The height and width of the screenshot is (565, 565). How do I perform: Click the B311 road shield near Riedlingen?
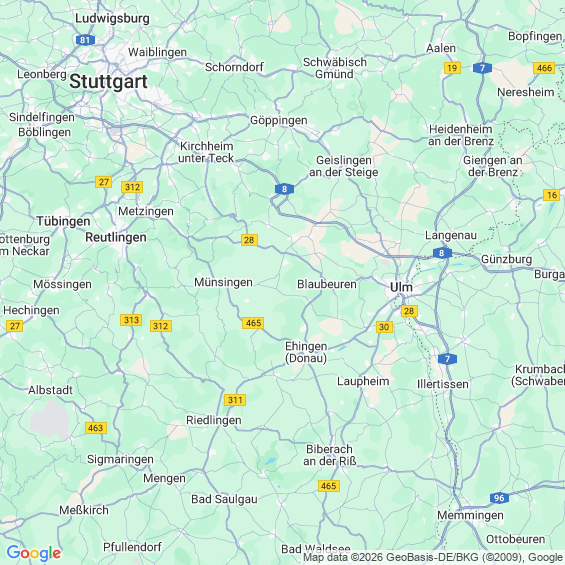pyautogui.click(x=235, y=400)
